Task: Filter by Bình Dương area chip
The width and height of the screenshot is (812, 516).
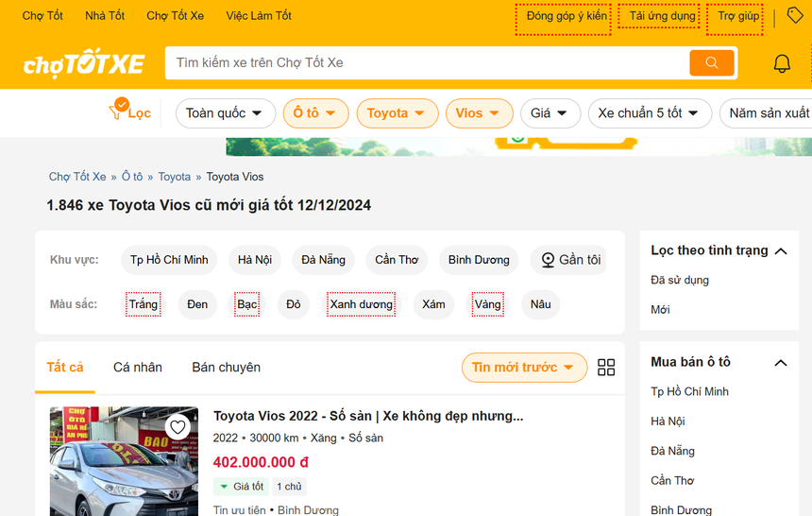Action: (x=479, y=260)
